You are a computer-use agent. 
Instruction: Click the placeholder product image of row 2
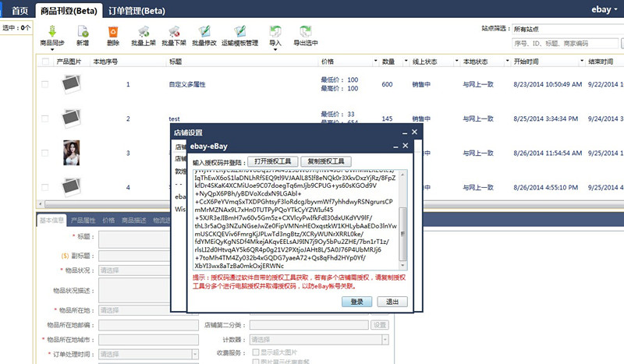pos(72,118)
